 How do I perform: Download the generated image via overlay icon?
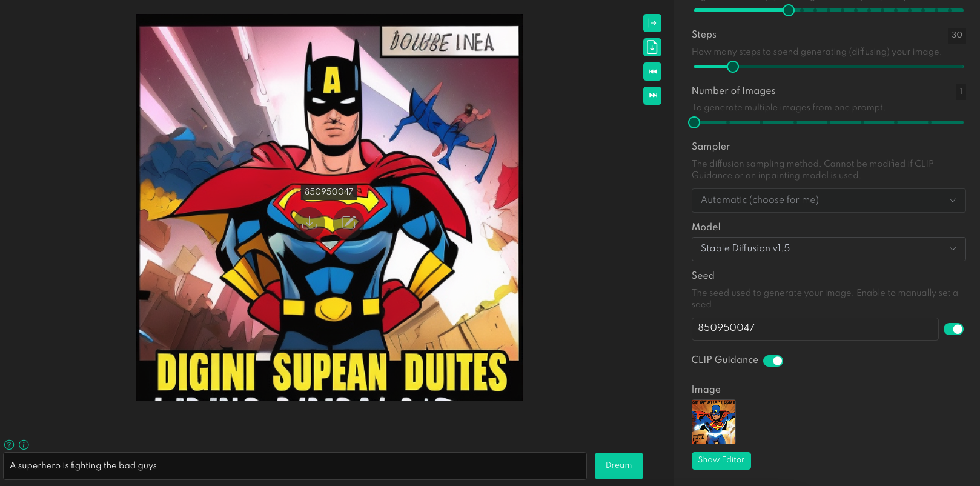(x=309, y=222)
